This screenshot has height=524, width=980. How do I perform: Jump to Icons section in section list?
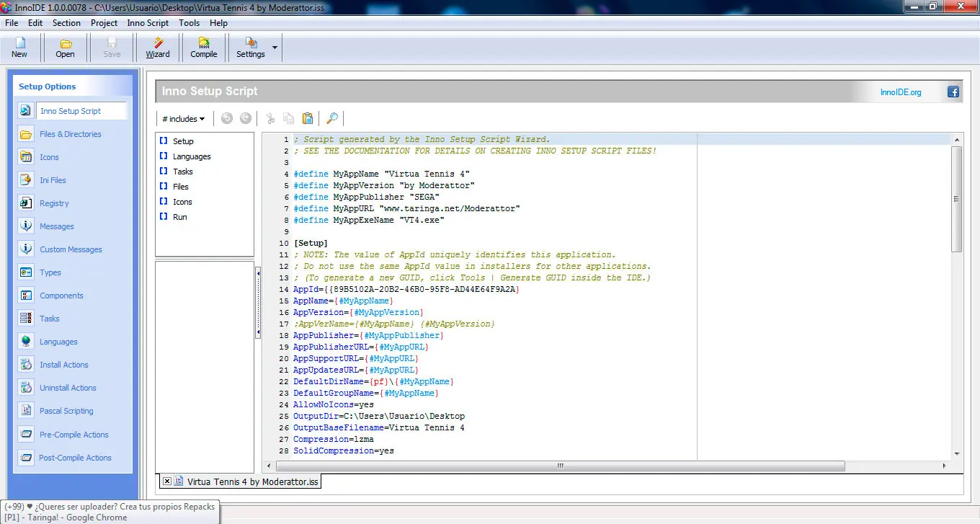click(182, 202)
